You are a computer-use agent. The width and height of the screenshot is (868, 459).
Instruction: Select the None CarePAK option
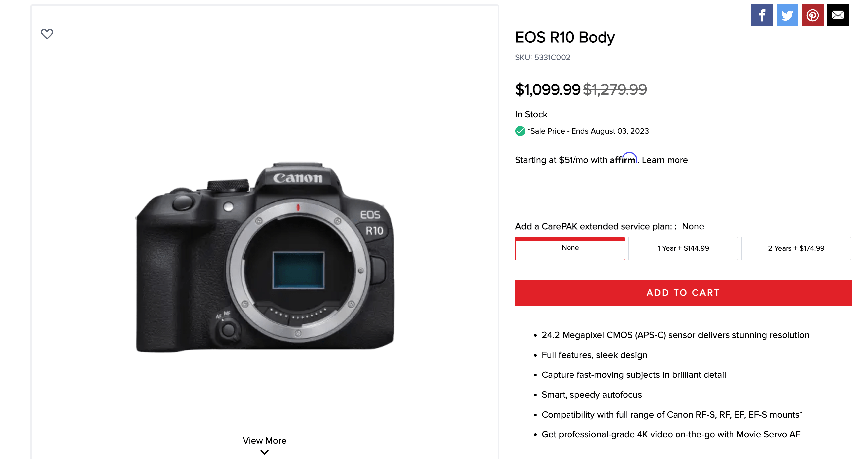click(x=570, y=248)
